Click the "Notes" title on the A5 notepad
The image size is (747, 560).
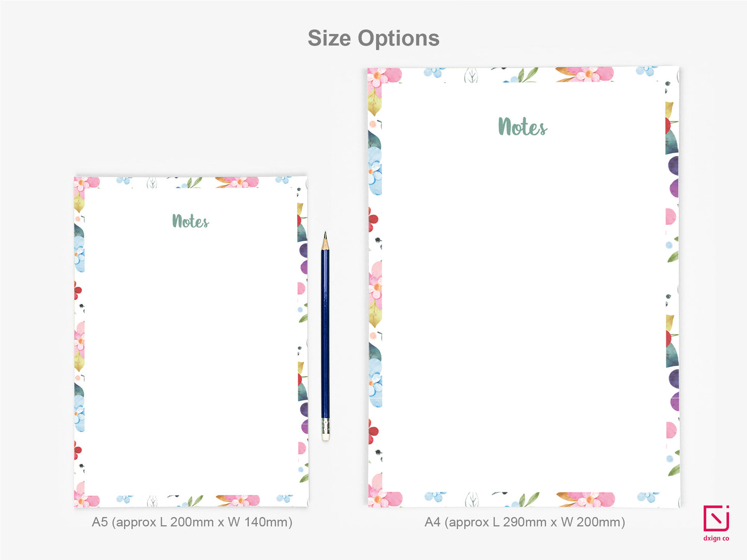pos(190,221)
